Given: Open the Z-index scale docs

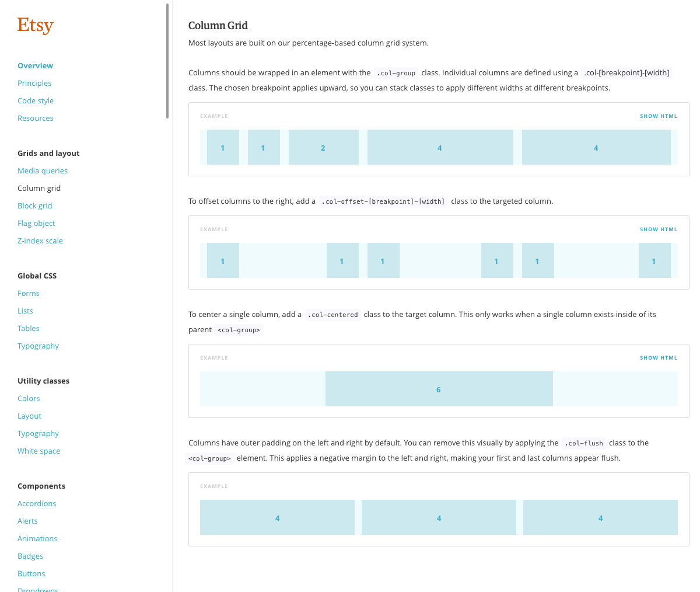Looking at the screenshot, I should pos(40,241).
